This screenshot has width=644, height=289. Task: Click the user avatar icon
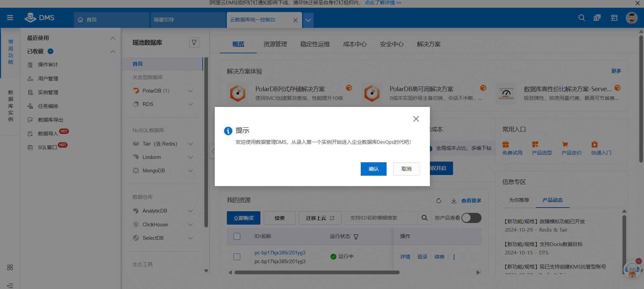click(x=632, y=18)
